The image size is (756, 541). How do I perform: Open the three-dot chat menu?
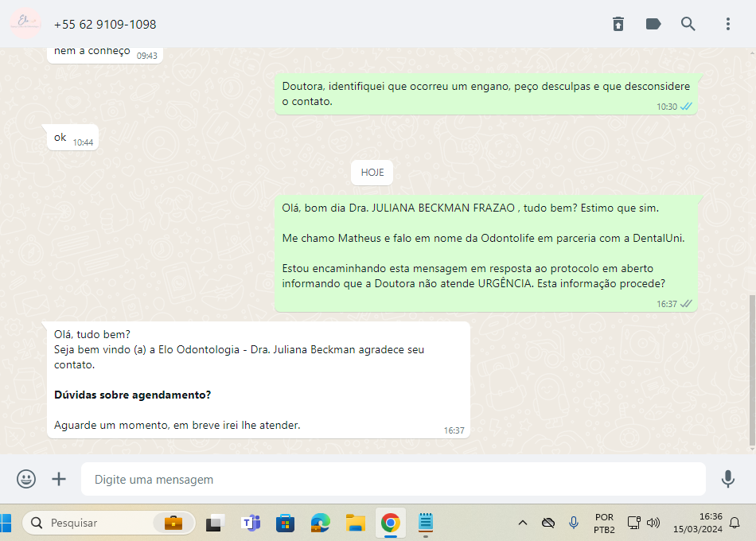pos(728,24)
